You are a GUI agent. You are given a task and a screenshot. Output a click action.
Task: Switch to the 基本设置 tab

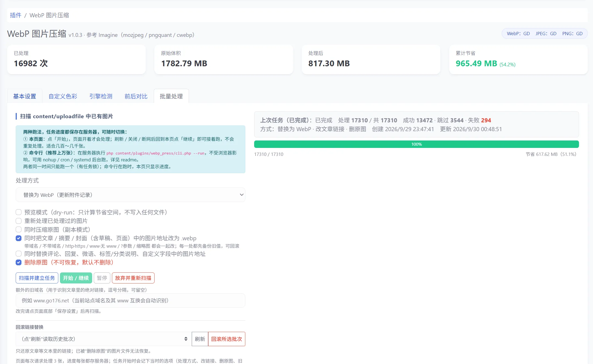click(24, 96)
